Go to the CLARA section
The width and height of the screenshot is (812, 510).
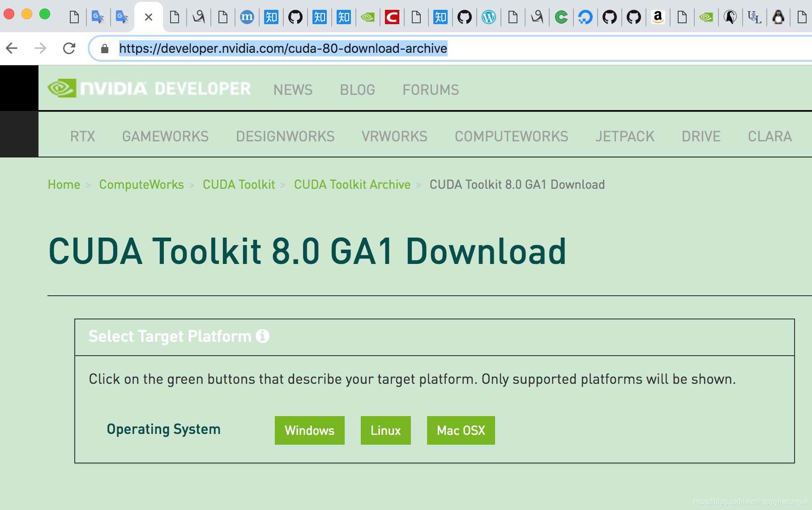[x=770, y=136]
